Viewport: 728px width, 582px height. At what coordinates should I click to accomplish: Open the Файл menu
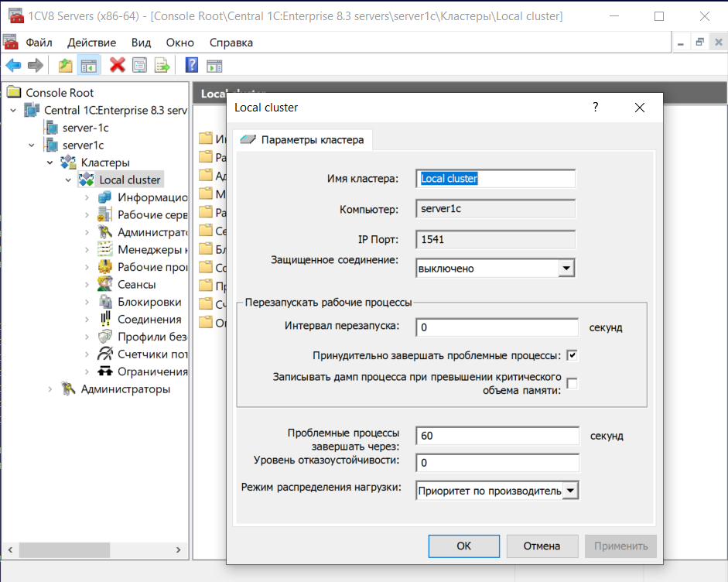(39, 43)
